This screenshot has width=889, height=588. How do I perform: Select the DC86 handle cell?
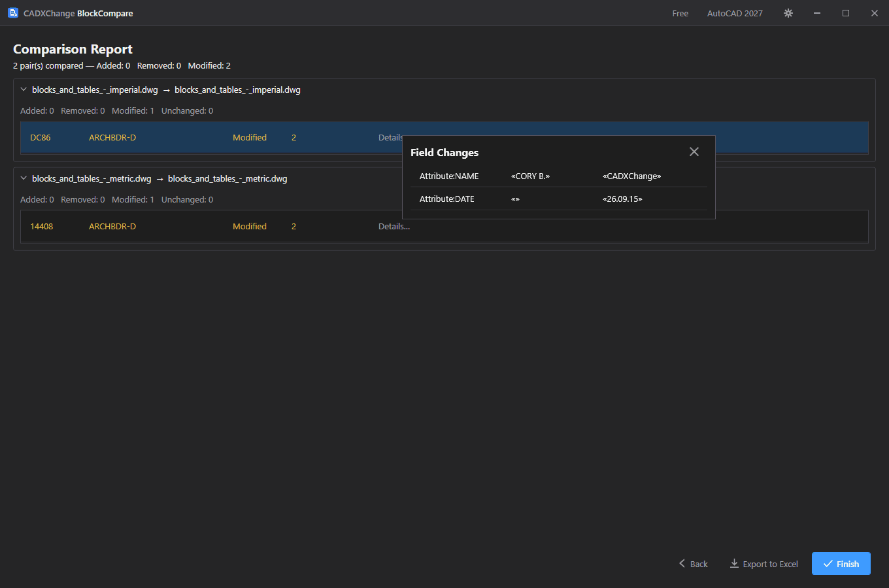click(x=41, y=137)
